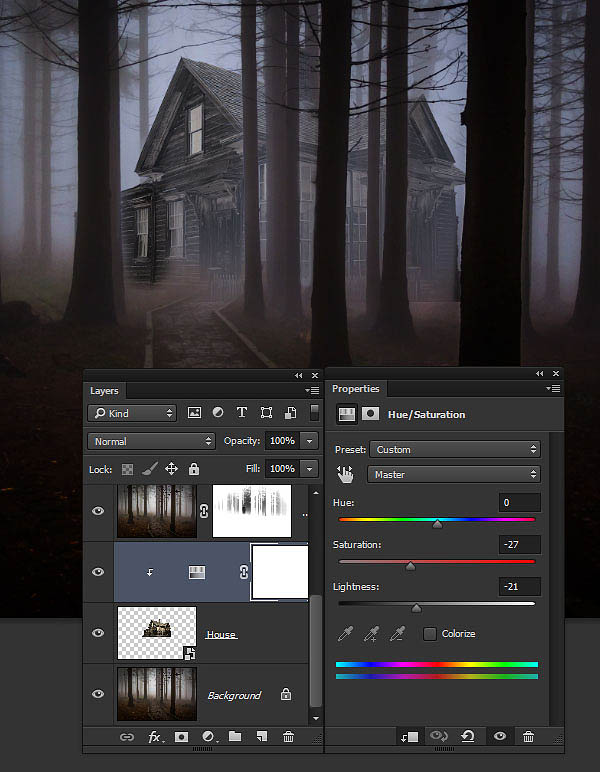The image size is (600, 772).
Task: Hide the House layer
Action: pos(98,633)
